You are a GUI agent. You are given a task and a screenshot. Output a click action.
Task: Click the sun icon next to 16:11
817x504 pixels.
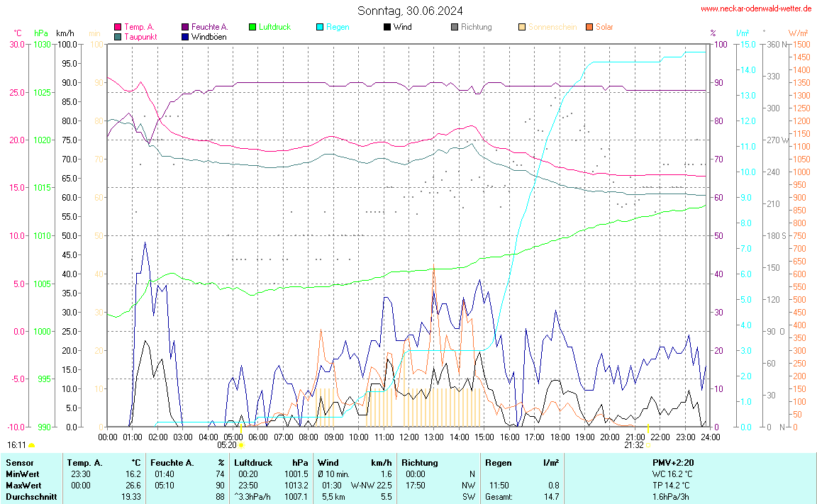[x=31, y=446]
